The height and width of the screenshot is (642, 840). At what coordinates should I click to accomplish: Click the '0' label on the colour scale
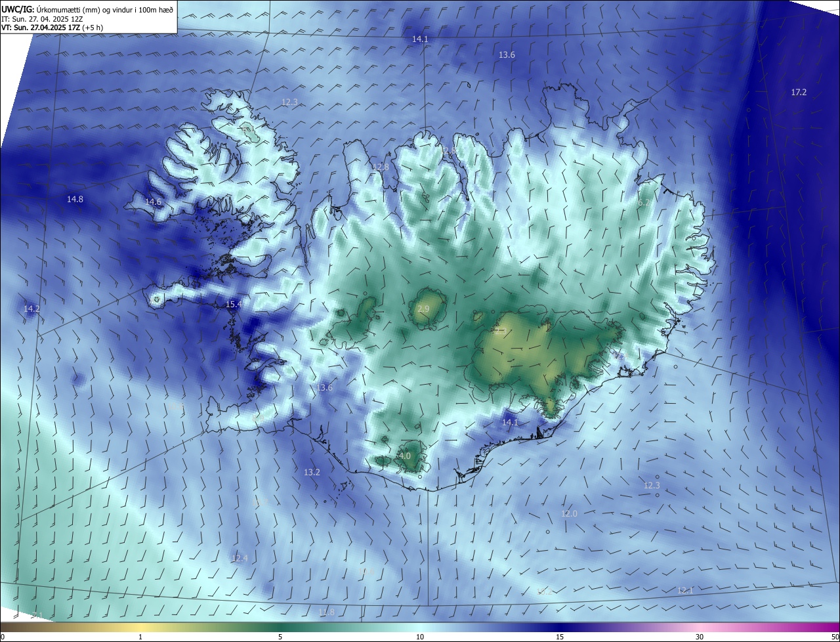click(3, 637)
